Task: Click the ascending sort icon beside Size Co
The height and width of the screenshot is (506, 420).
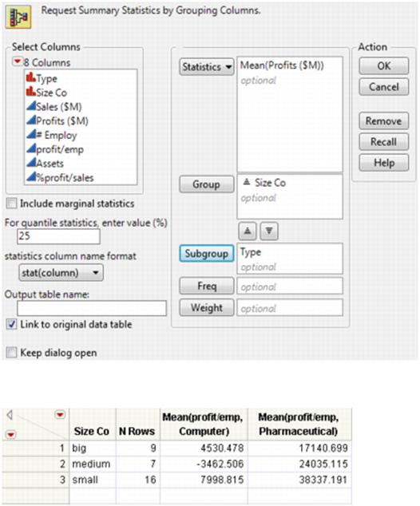Action: (247, 182)
